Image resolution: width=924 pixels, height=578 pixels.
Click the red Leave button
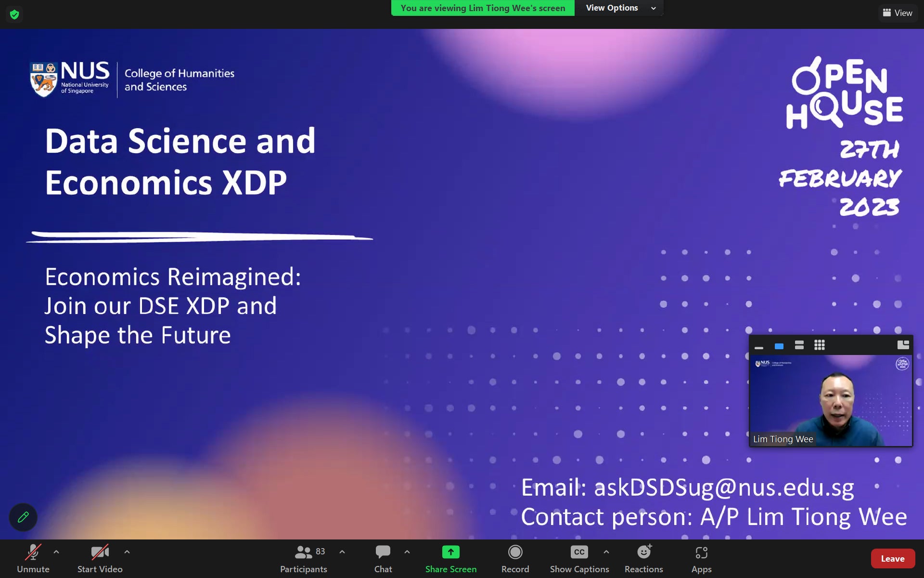(892, 559)
